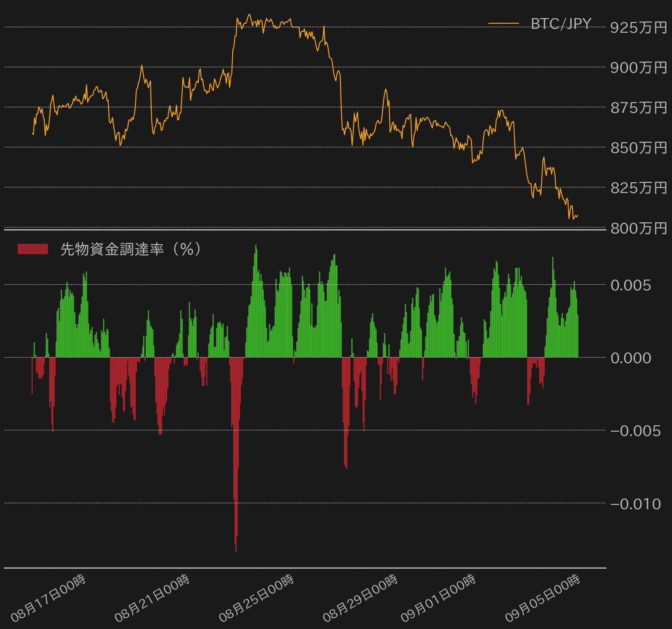Click the orange BTC/JPY legend line
Viewport: 672px width, 629px height.
coord(503,23)
